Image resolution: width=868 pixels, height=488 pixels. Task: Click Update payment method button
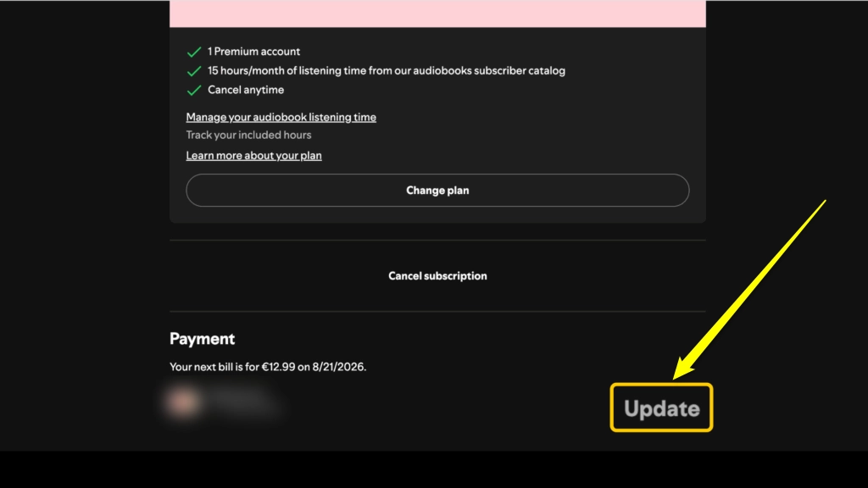[x=661, y=408]
